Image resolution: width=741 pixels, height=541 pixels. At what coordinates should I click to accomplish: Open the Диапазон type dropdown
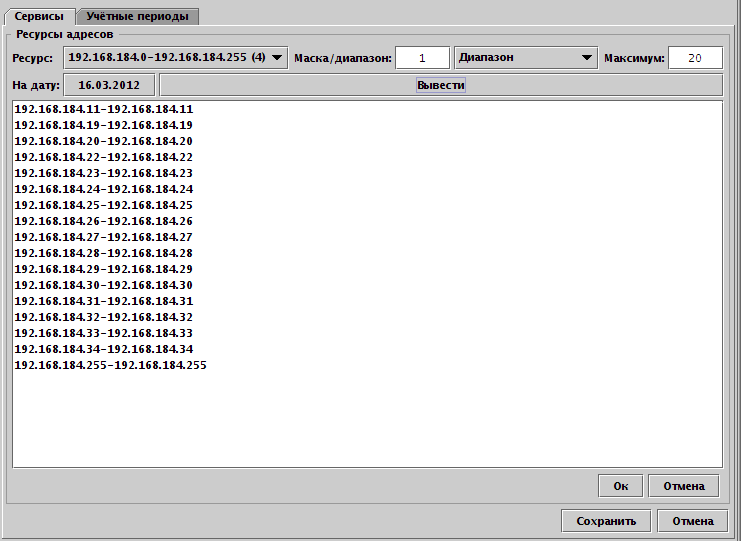[526, 58]
